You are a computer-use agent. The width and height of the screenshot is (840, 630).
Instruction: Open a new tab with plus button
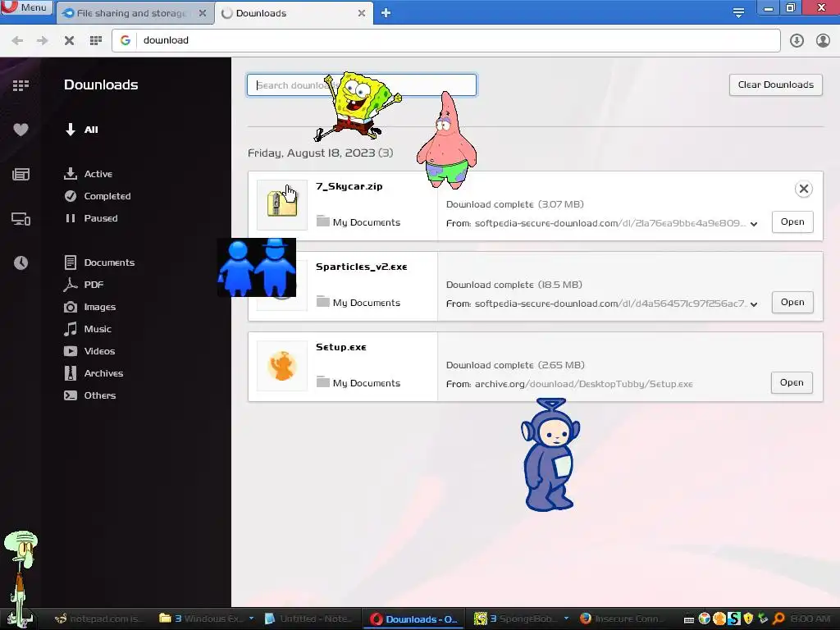(386, 13)
